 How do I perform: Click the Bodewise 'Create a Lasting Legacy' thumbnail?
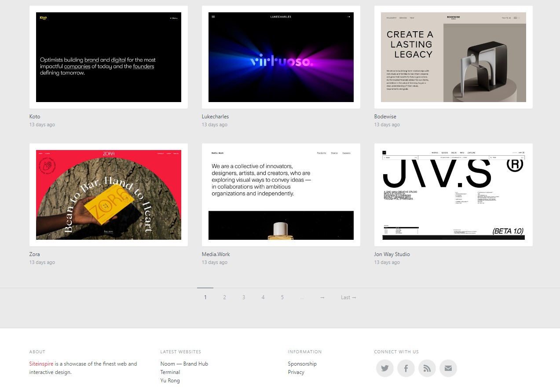[x=453, y=57]
